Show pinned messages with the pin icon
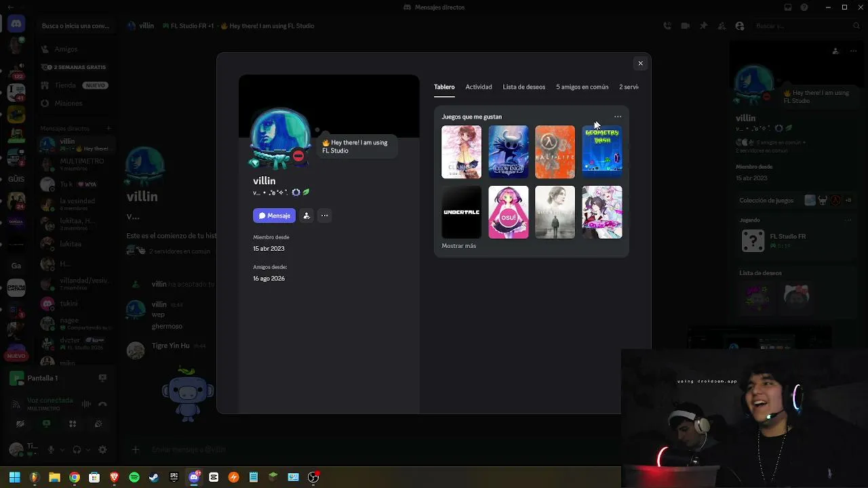Image resolution: width=868 pixels, height=488 pixels. click(x=703, y=26)
